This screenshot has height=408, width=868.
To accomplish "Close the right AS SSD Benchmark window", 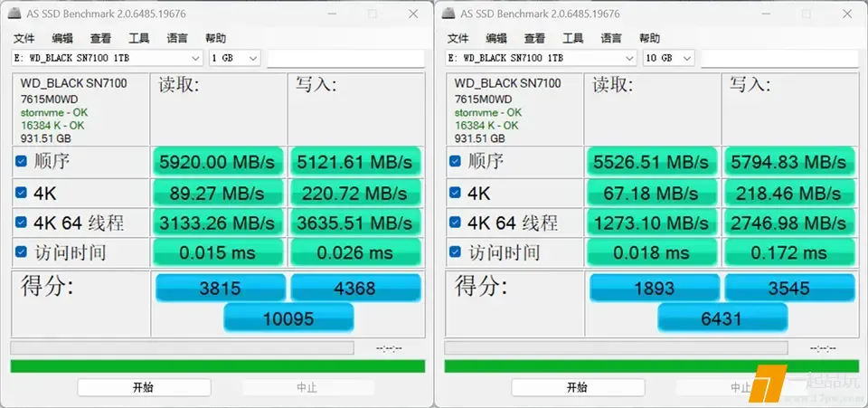I will pyautogui.click(x=846, y=14).
